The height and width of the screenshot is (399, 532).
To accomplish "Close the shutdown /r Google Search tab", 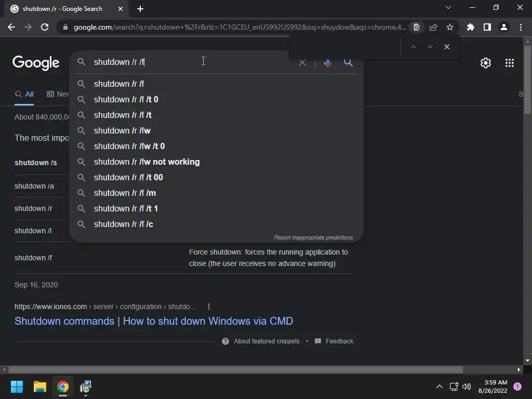I will click(x=121, y=9).
